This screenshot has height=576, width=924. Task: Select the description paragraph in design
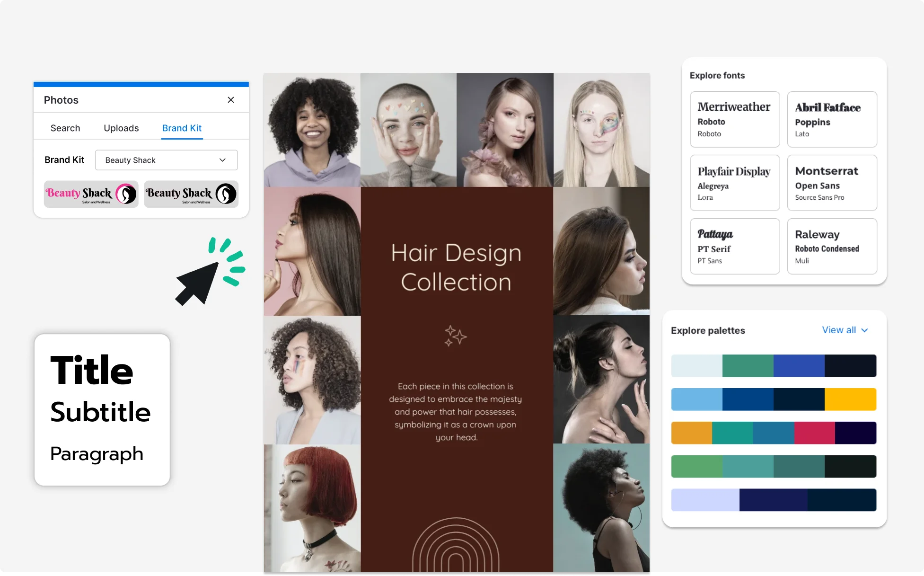[x=456, y=412]
